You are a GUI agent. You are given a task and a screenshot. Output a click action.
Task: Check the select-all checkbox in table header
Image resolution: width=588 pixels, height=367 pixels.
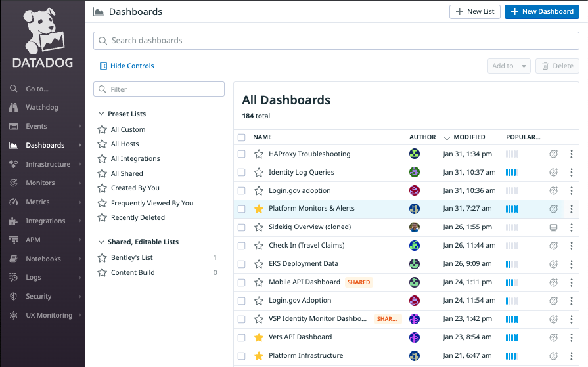pyautogui.click(x=241, y=137)
